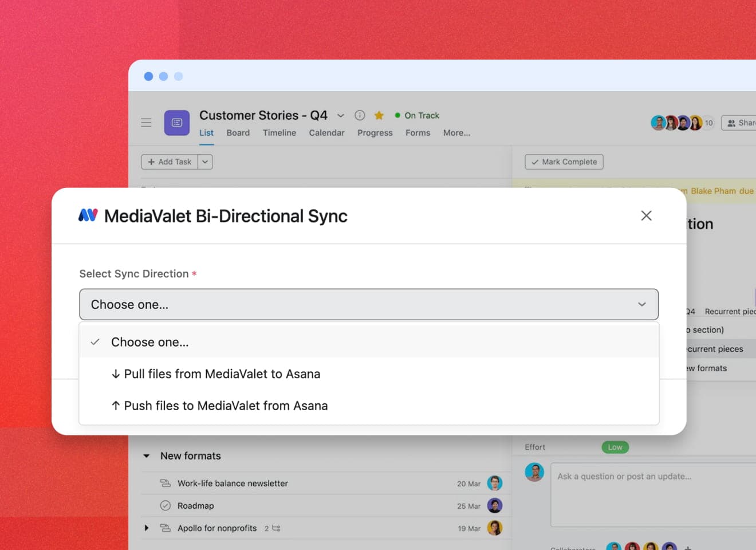Image resolution: width=756 pixels, height=550 pixels.
Task: Toggle the favorite star for the project
Action: click(379, 116)
